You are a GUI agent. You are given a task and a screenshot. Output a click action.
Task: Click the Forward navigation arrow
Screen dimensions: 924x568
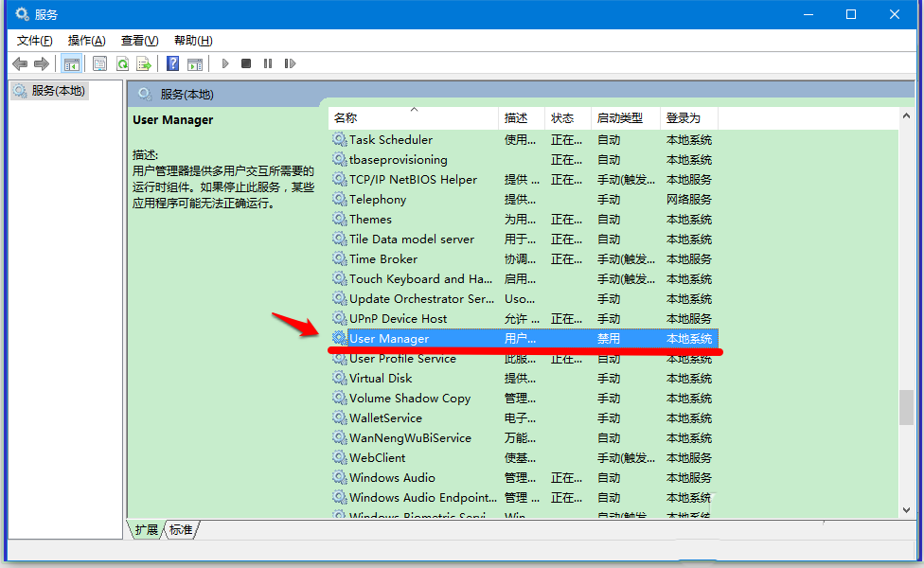tap(41, 62)
